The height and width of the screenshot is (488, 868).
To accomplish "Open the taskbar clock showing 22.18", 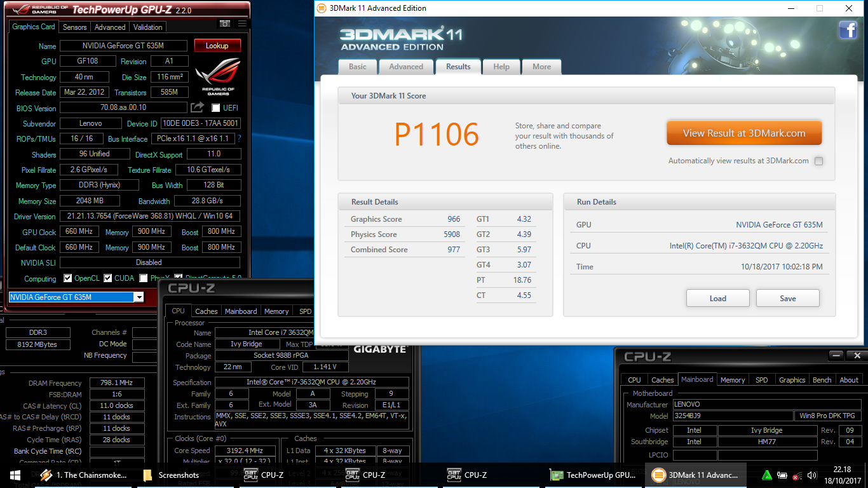I will pyautogui.click(x=841, y=475).
